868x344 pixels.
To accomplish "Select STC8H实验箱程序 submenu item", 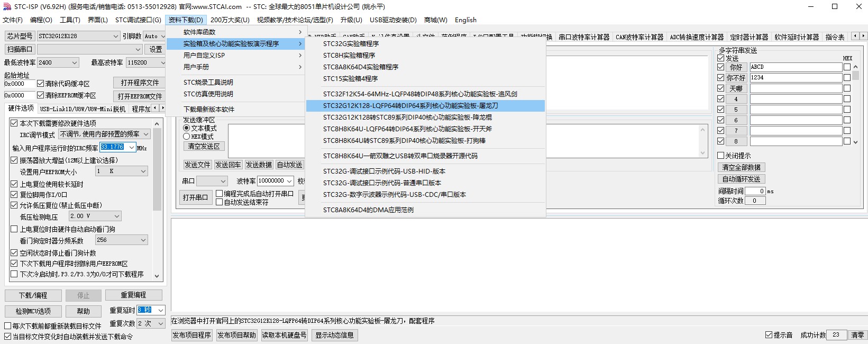I will (425, 56).
